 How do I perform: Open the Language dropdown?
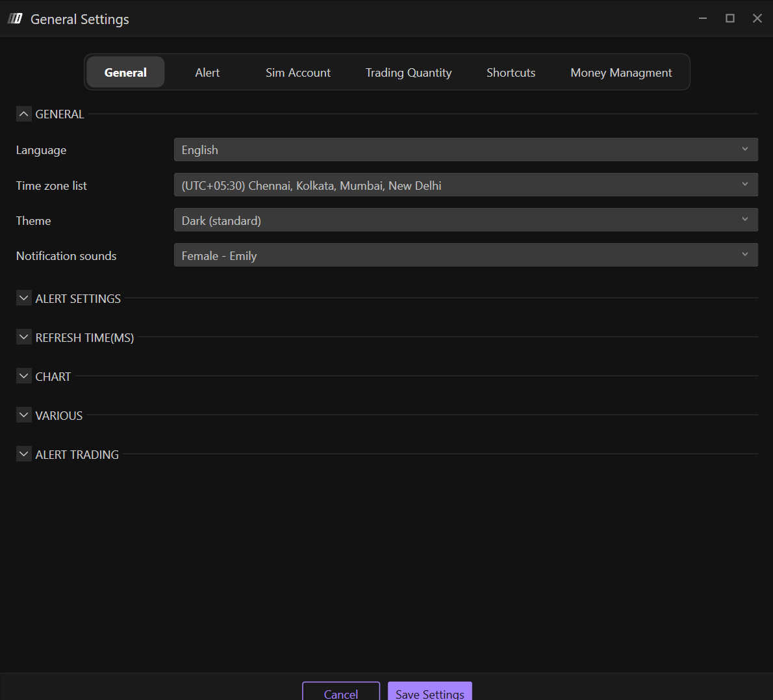[x=465, y=149]
